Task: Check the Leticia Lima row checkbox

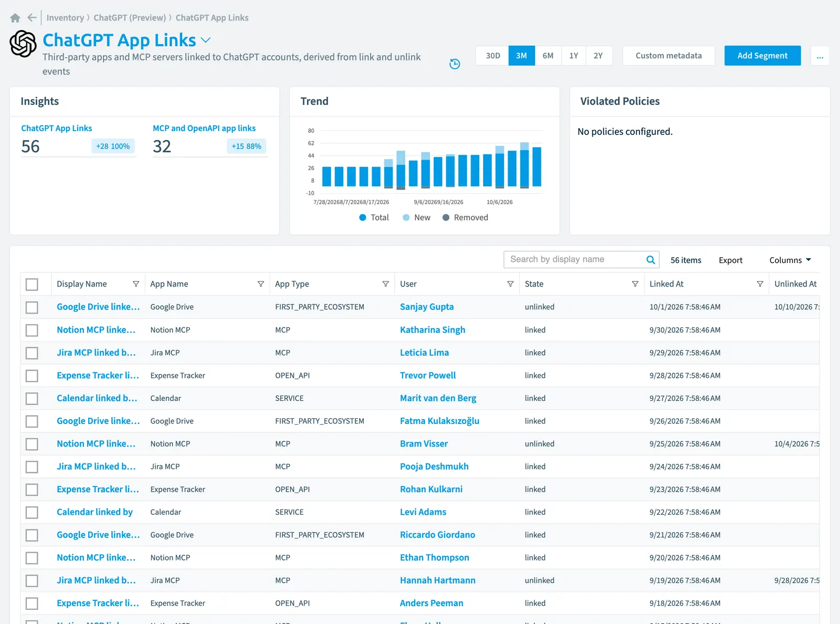Action: (32, 353)
